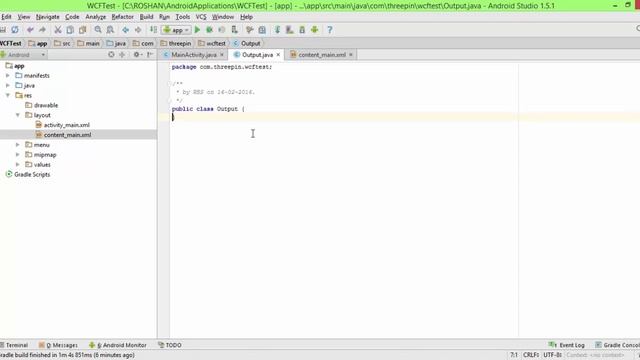Open the Window menu
Screen dimensions: 640x360
[222, 17]
